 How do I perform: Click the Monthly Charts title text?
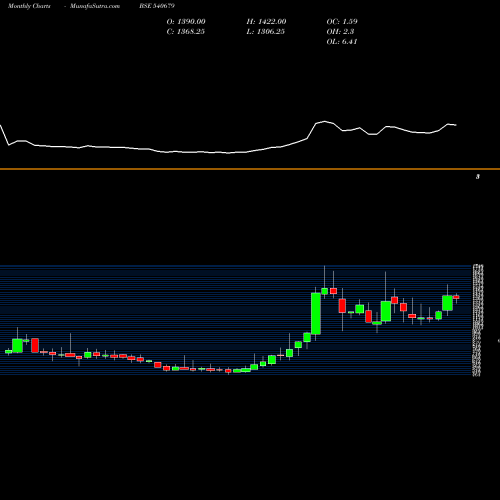click(x=29, y=6)
